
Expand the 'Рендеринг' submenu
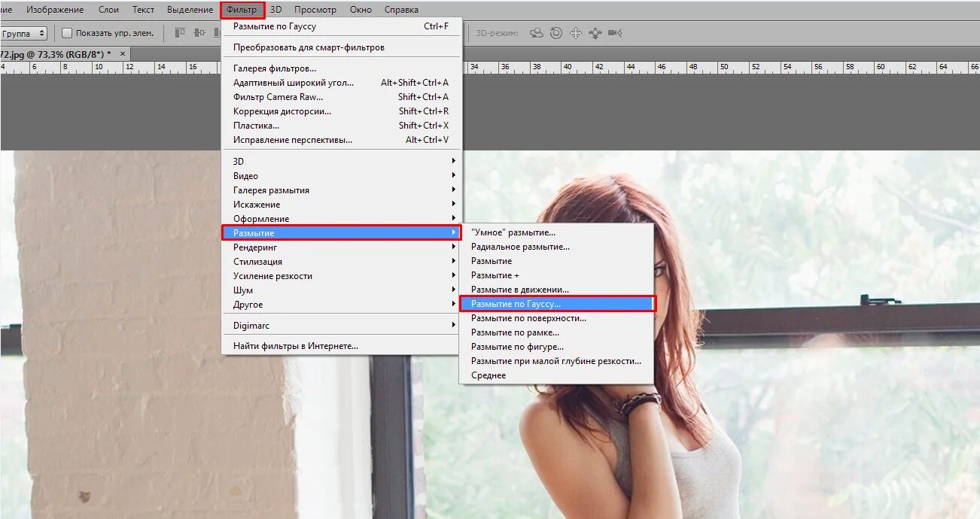342,247
